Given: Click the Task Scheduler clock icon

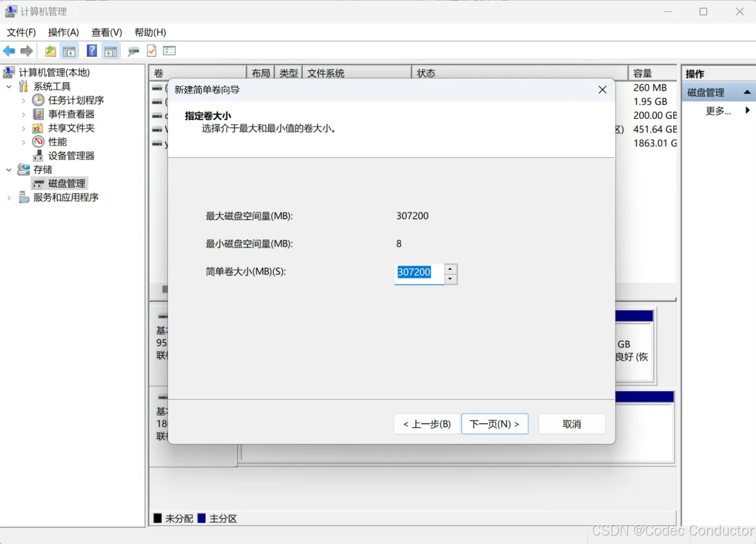Looking at the screenshot, I should click(x=38, y=100).
